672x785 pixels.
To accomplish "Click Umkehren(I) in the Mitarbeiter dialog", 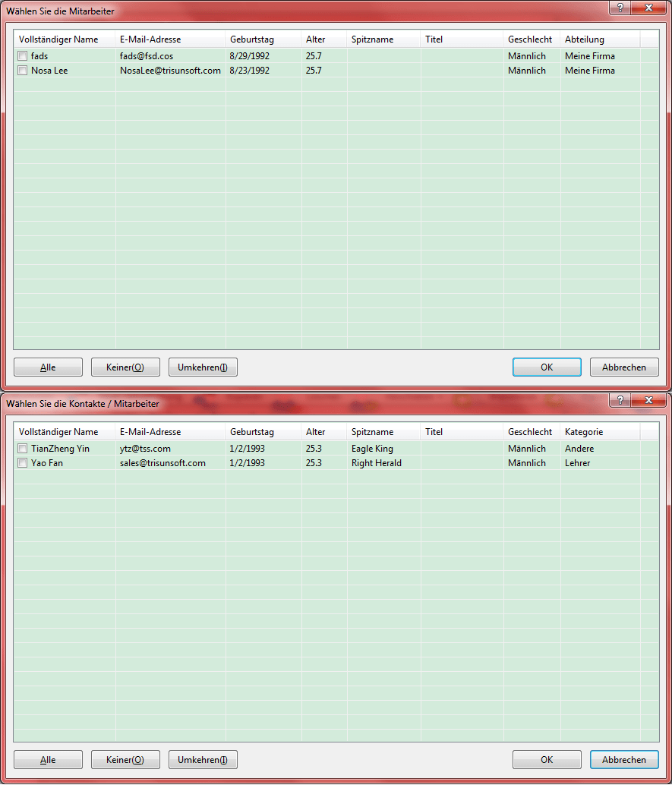I will coord(203,367).
